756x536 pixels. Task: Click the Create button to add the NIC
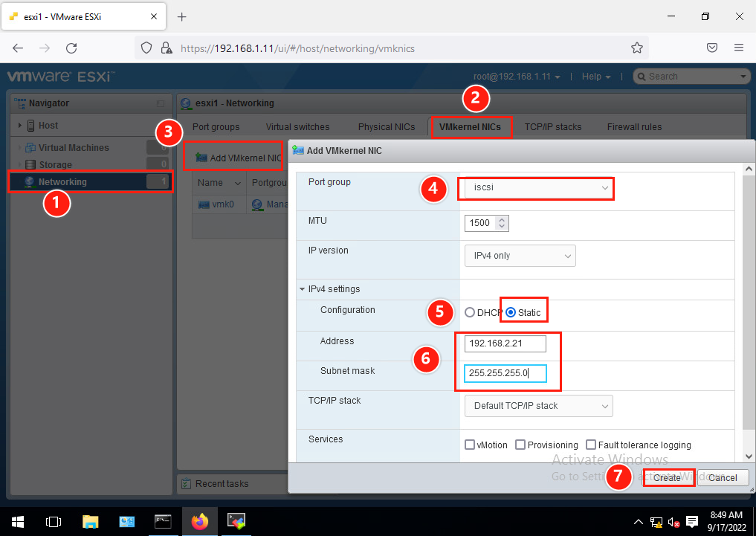[x=668, y=477]
